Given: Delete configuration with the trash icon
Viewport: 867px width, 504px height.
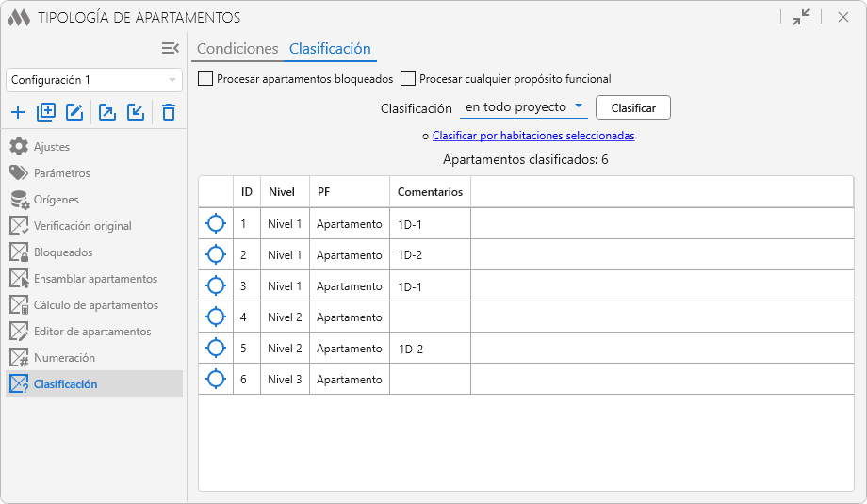Looking at the screenshot, I should (x=169, y=113).
